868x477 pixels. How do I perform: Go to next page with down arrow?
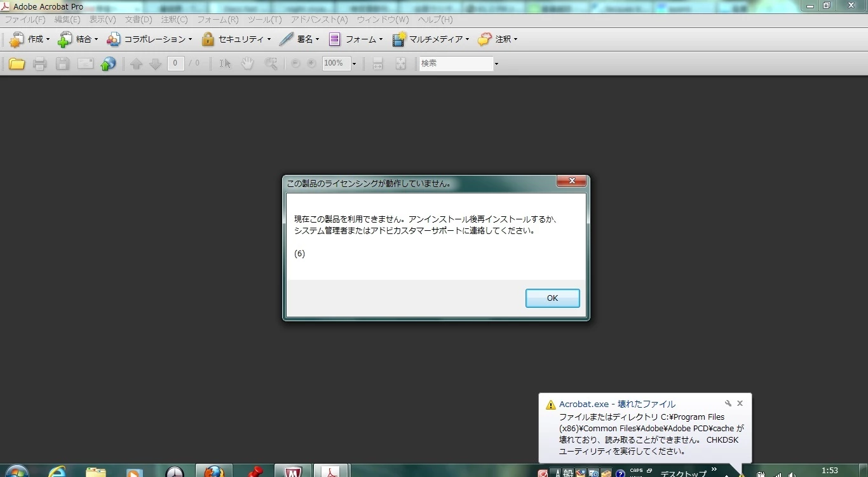point(155,64)
